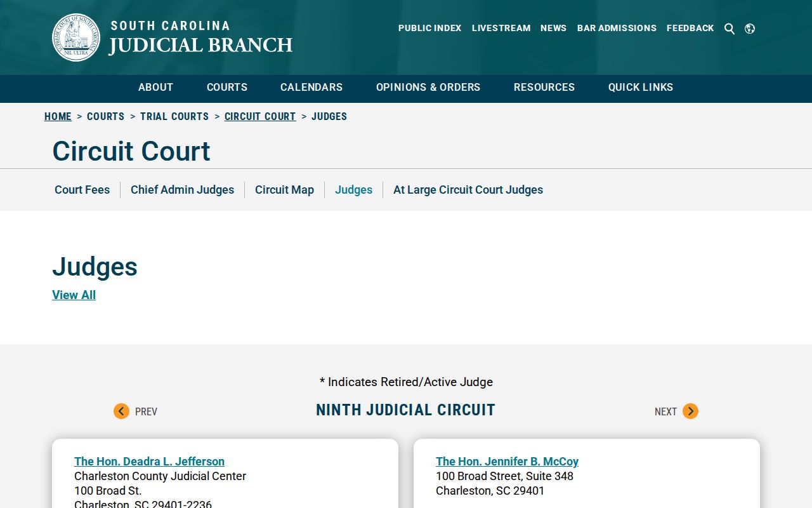Click the View All link
The image size is (812, 508).
[74, 295]
